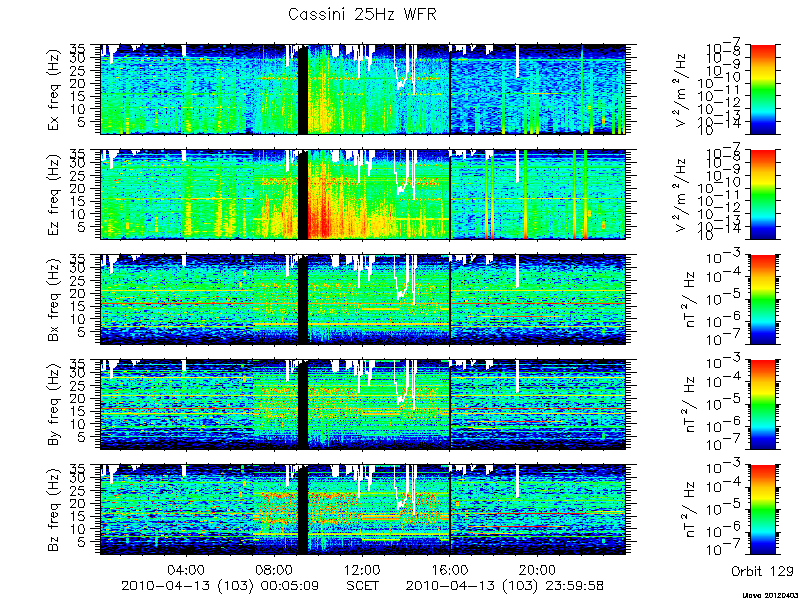The width and height of the screenshot is (800, 600).
Task: Click the '12:00' time axis label
Action: [x=363, y=569]
